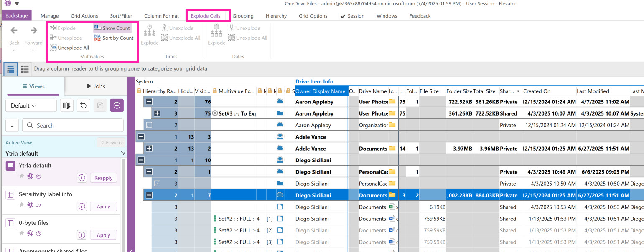
Task: Click the purple add new view button
Action: point(117,106)
